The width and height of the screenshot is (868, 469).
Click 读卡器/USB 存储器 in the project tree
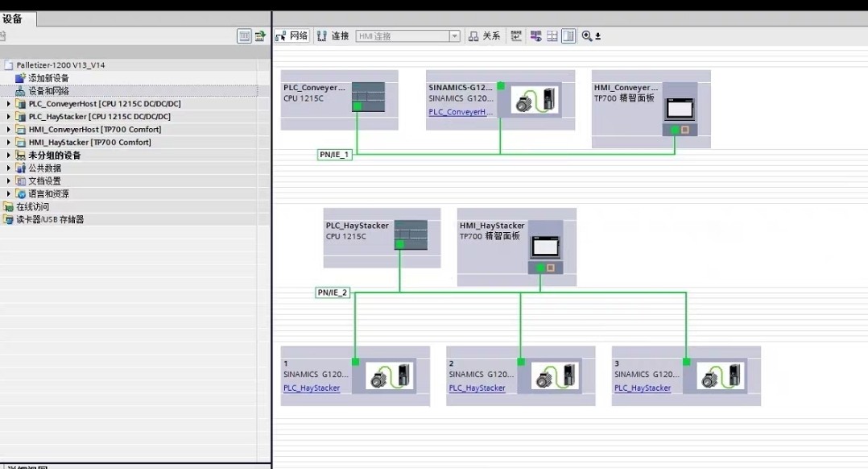coord(50,219)
